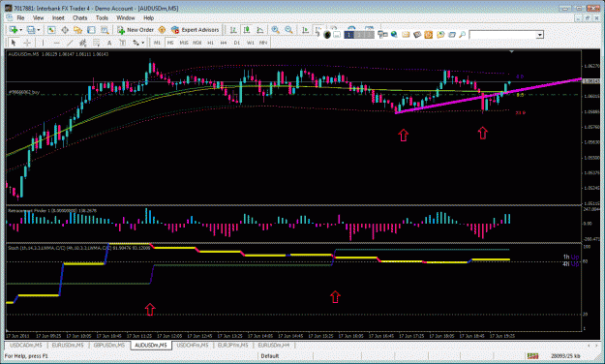Click the connection status bars icon
Image resolution: width=605 pixels, height=364 pixels.
tap(532, 356)
